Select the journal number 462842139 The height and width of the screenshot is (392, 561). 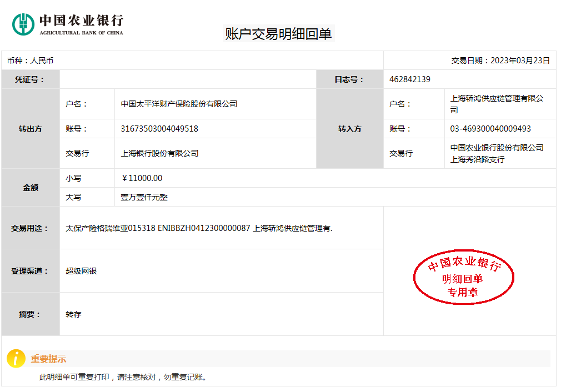point(409,79)
